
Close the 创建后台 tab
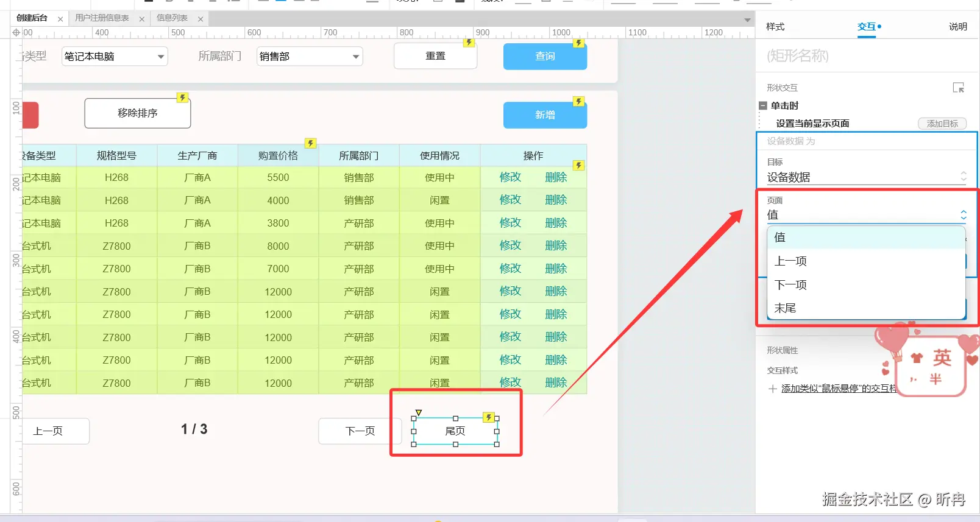coord(60,19)
